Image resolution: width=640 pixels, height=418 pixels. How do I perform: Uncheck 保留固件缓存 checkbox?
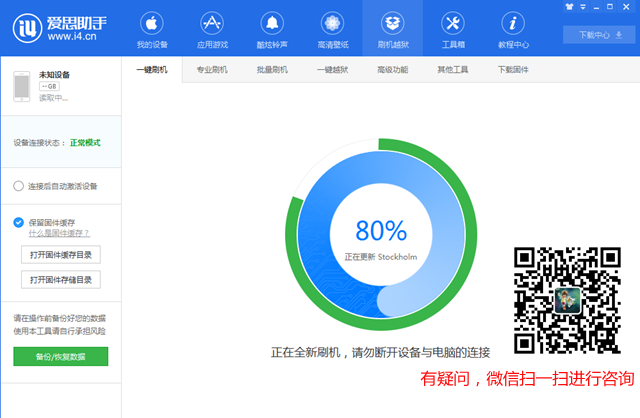coord(19,222)
